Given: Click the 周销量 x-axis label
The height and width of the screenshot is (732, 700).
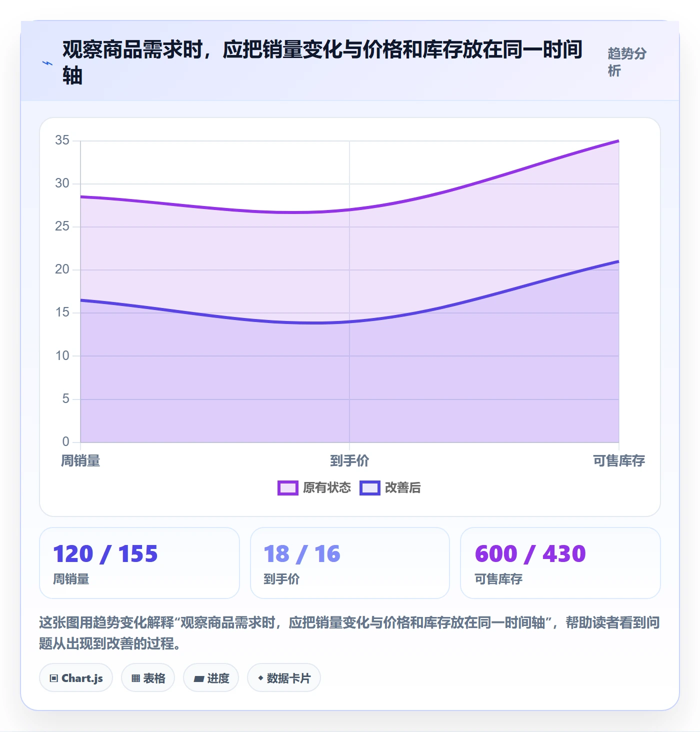Looking at the screenshot, I should 80,460.
